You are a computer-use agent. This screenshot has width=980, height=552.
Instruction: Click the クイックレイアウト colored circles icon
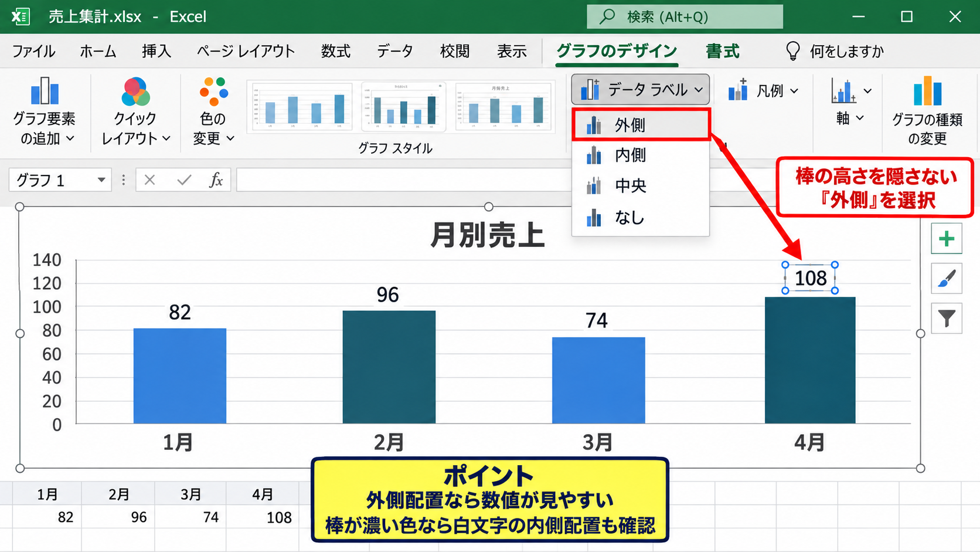tap(136, 91)
